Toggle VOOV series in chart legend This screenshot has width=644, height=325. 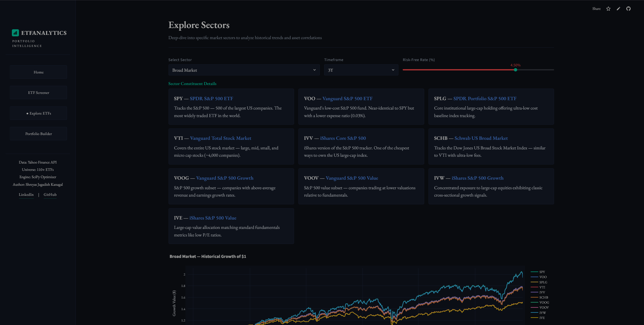pyautogui.click(x=540, y=308)
